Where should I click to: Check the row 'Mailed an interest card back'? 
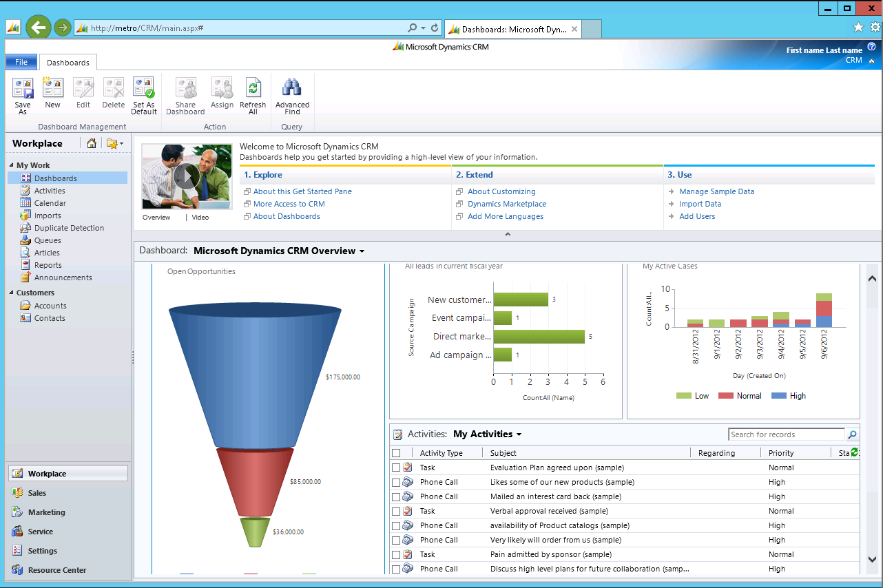pyautogui.click(x=396, y=496)
